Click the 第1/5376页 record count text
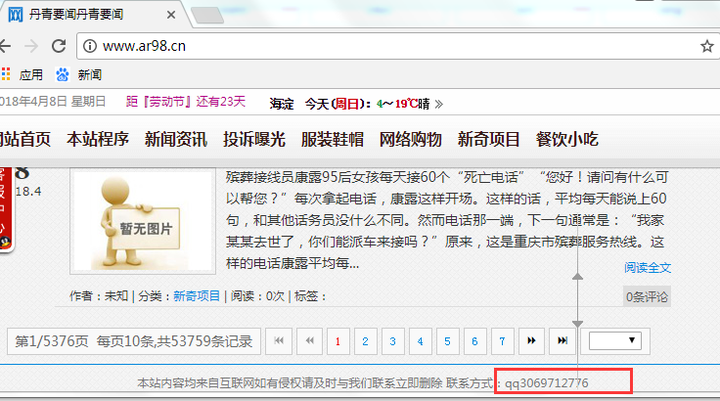 click(x=134, y=341)
